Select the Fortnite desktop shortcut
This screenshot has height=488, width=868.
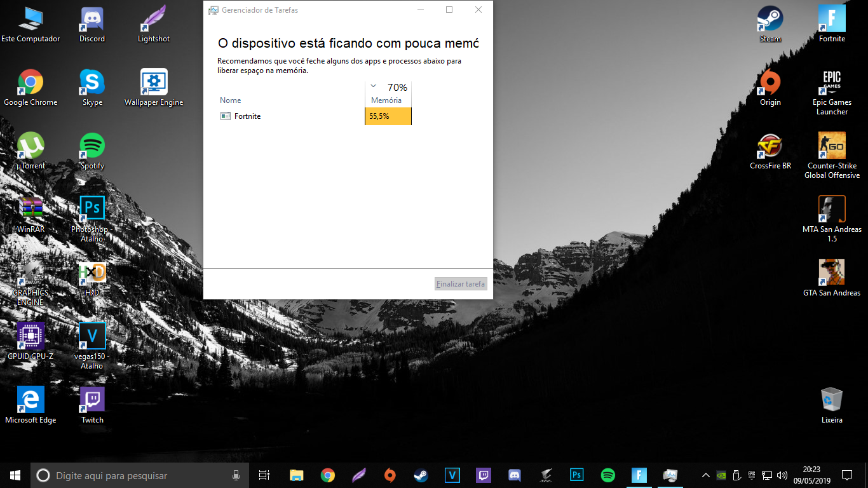[x=832, y=24]
